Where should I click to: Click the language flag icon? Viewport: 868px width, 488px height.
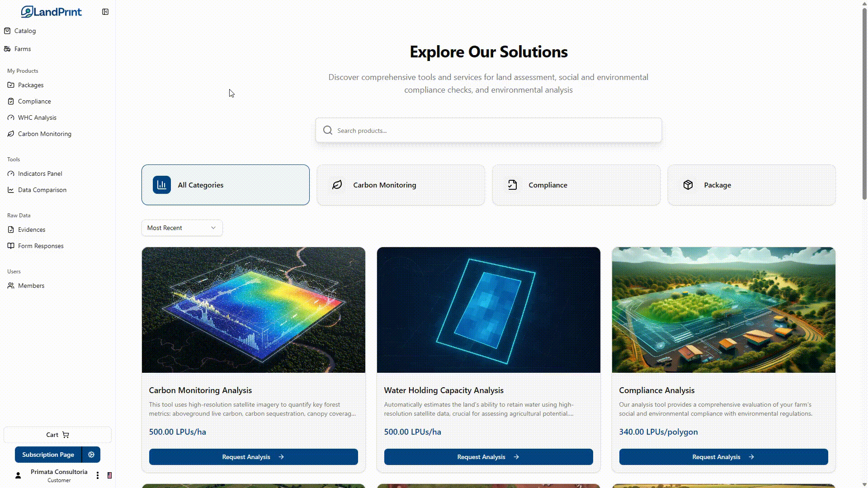[109, 475]
